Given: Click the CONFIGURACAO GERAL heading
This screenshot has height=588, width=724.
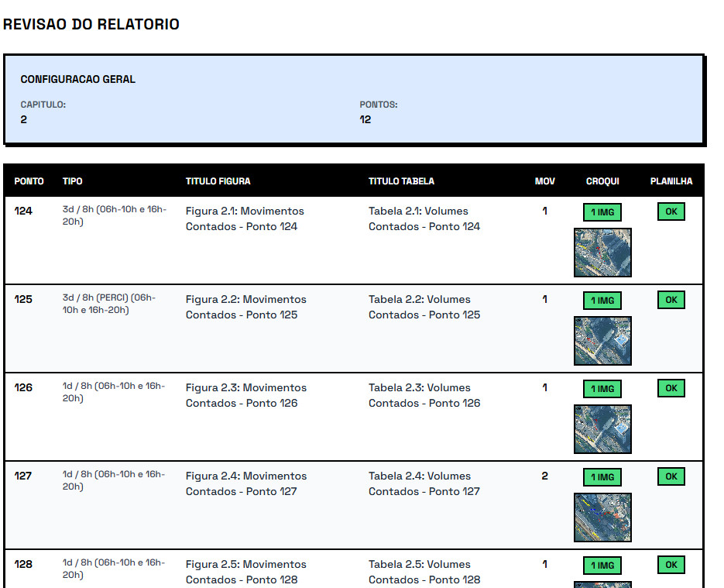Looking at the screenshot, I should tap(78, 80).
